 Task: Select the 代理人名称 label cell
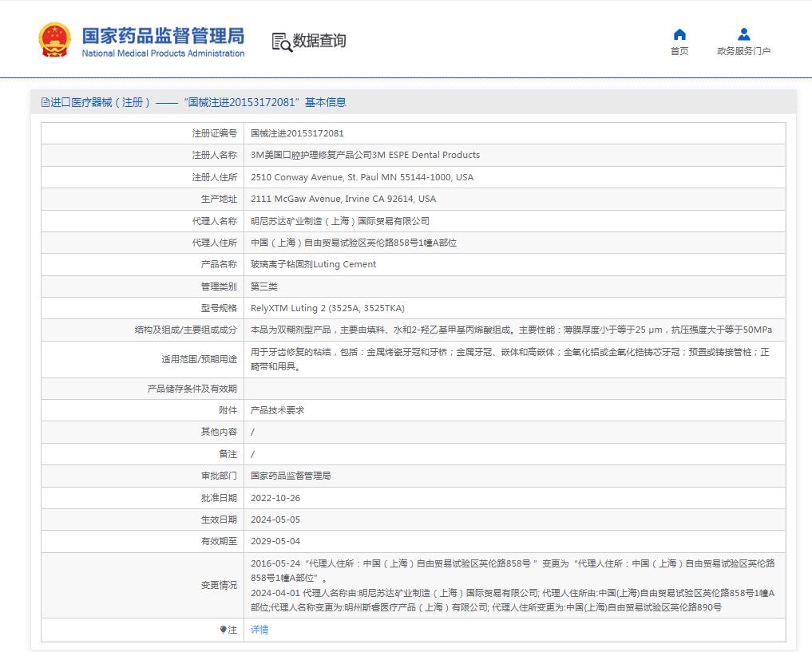click(x=142, y=222)
